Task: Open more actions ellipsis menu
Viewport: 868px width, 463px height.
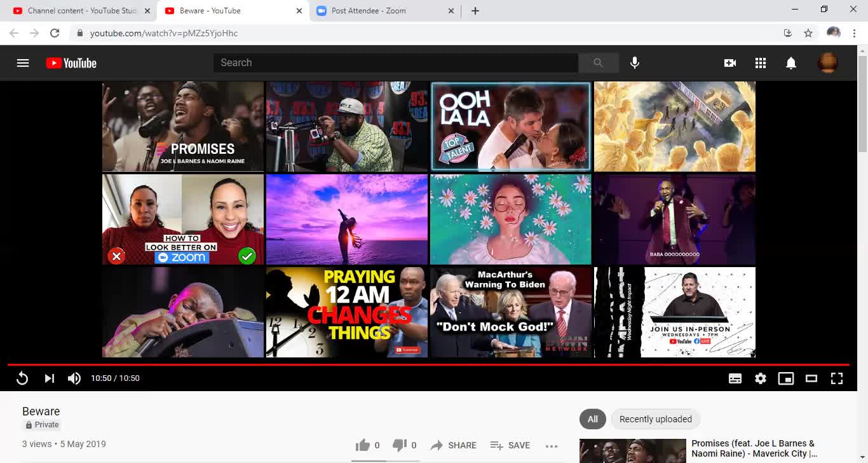Action: (x=552, y=446)
